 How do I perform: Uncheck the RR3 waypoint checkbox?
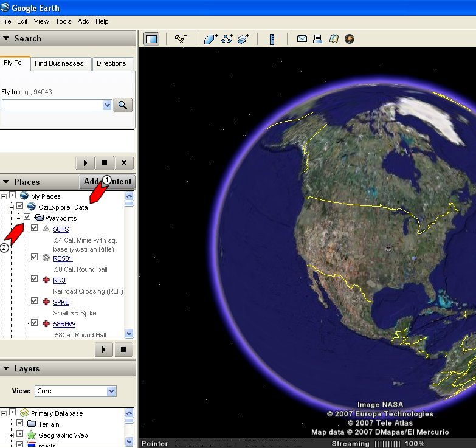pos(34,279)
